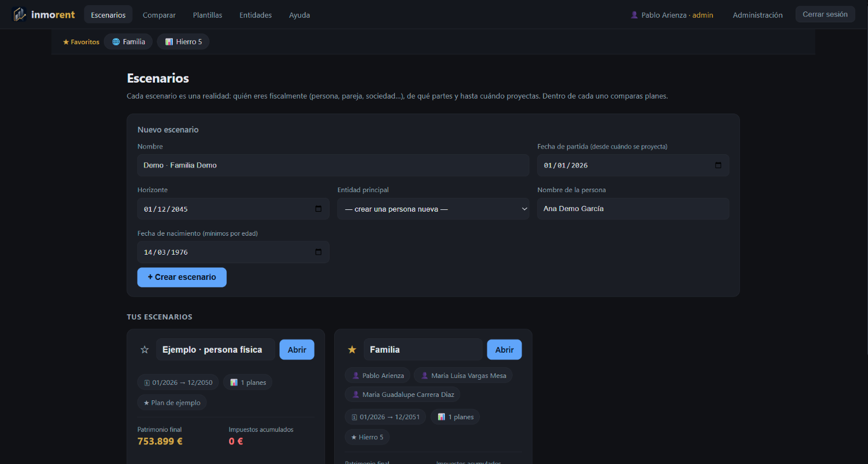Open the Ayuda menu item

click(x=300, y=15)
